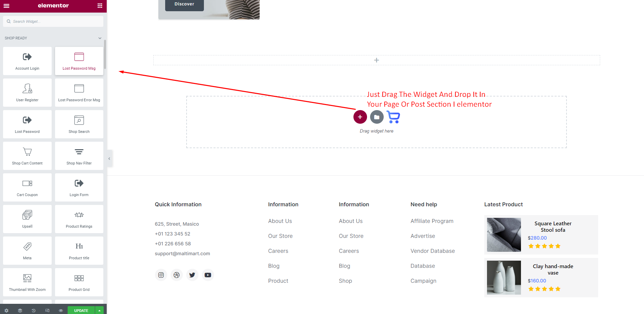The width and height of the screenshot is (644, 314).
Task: Open the Square Leather Stool sofa thumbnail
Action: [x=504, y=235]
